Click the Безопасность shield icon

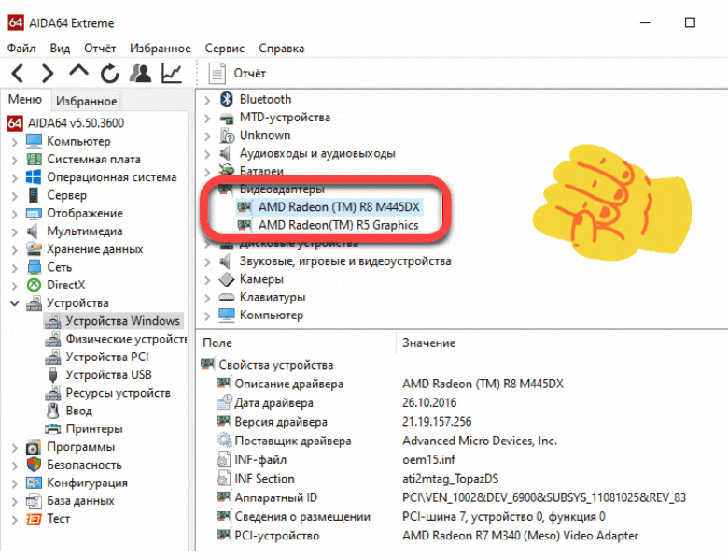coord(34,465)
